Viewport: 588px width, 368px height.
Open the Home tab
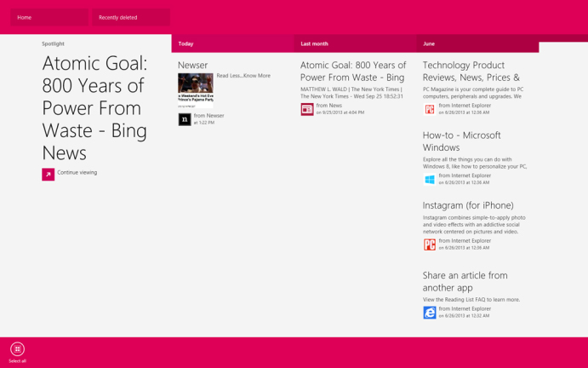(49, 17)
